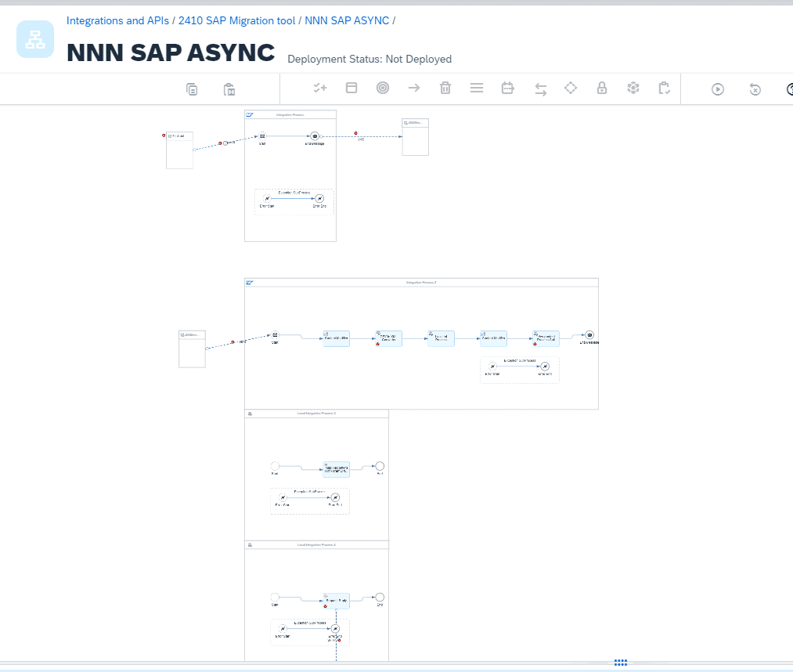Start simulation with the play icon
The width and height of the screenshot is (793, 672).
(718, 89)
